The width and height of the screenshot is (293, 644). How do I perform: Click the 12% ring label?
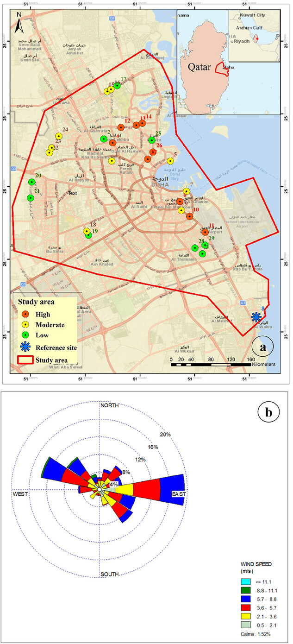(140, 460)
